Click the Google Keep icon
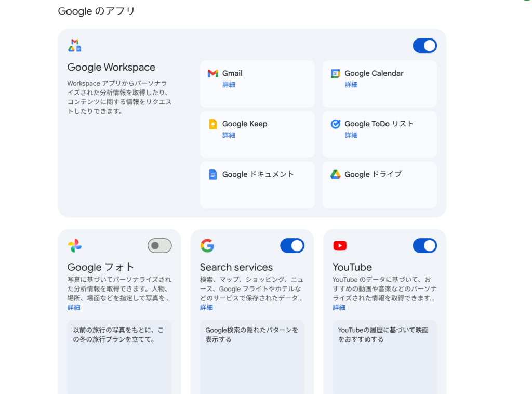The height and width of the screenshot is (394, 532). 212,124
